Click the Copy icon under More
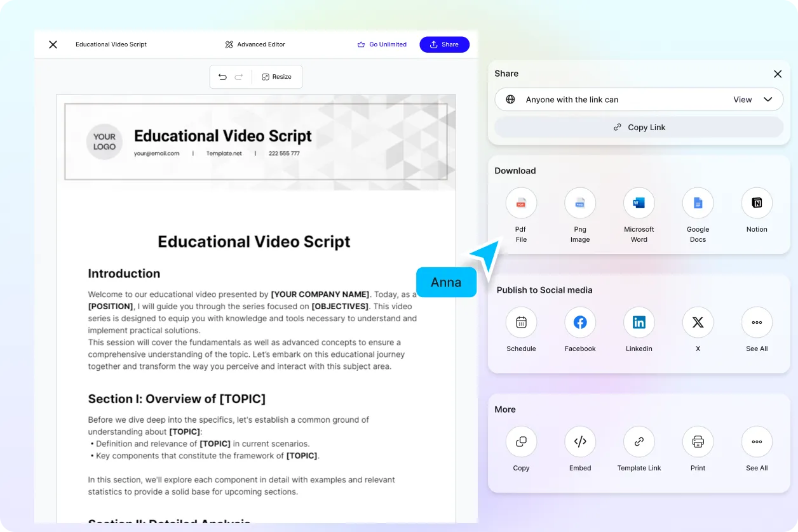 (x=521, y=442)
